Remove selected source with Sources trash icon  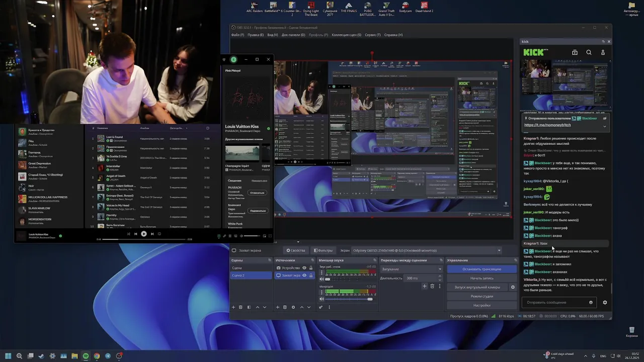click(x=285, y=307)
